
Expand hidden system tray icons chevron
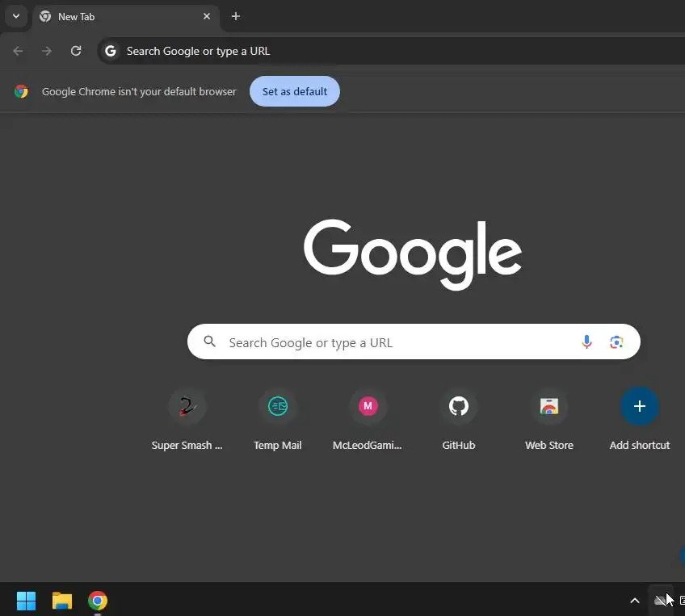click(635, 601)
